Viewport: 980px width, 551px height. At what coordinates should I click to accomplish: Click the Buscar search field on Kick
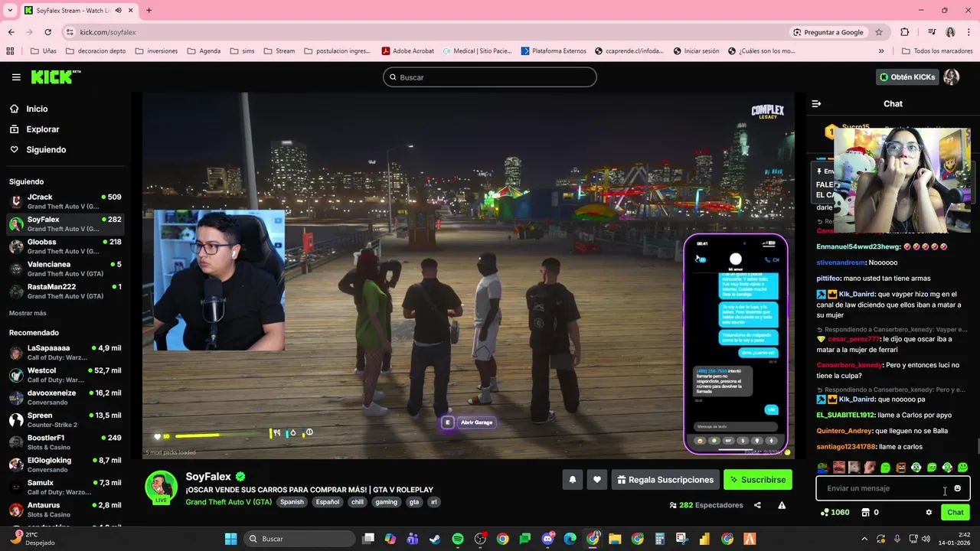pyautogui.click(x=490, y=77)
